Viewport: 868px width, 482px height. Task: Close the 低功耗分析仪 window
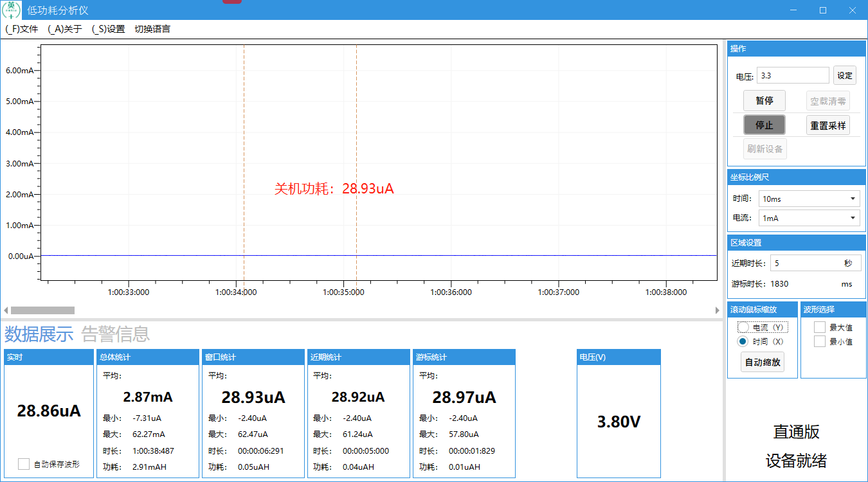(x=852, y=10)
